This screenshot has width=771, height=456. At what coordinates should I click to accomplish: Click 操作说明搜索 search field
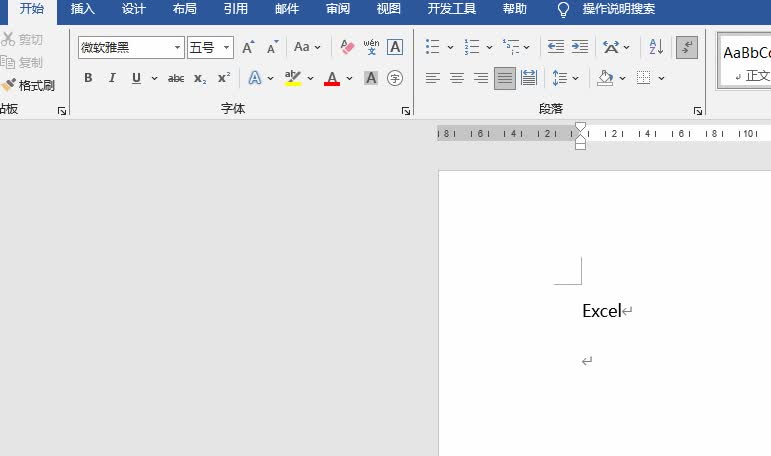click(x=619, y=9)
